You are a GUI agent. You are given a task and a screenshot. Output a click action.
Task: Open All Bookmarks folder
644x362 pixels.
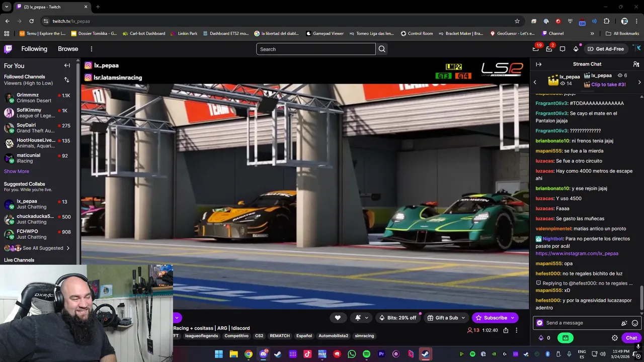click(622, 34)
